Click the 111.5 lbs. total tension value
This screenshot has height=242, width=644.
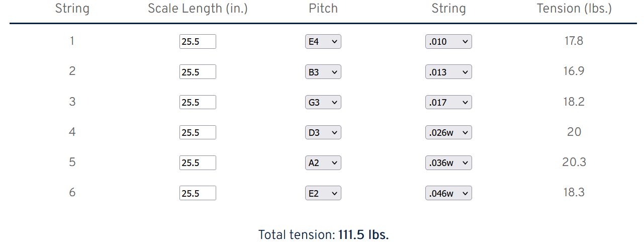363,235
